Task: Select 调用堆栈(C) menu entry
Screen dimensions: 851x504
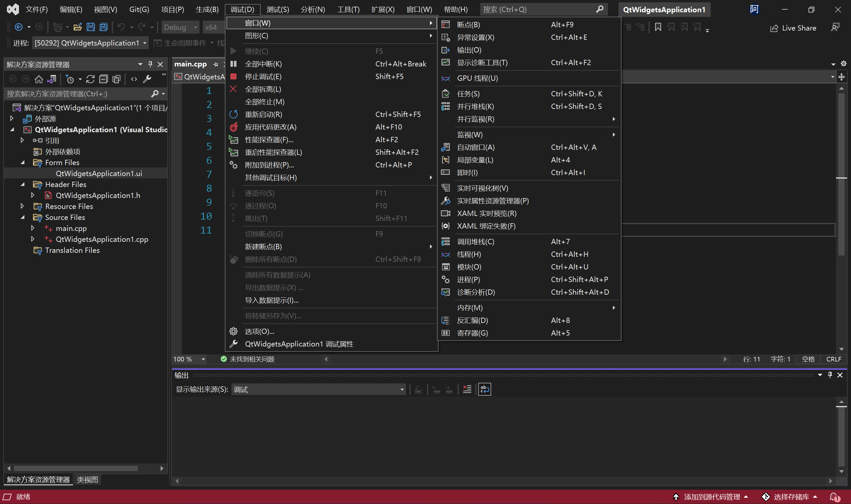Action: (x=529, y=242)
